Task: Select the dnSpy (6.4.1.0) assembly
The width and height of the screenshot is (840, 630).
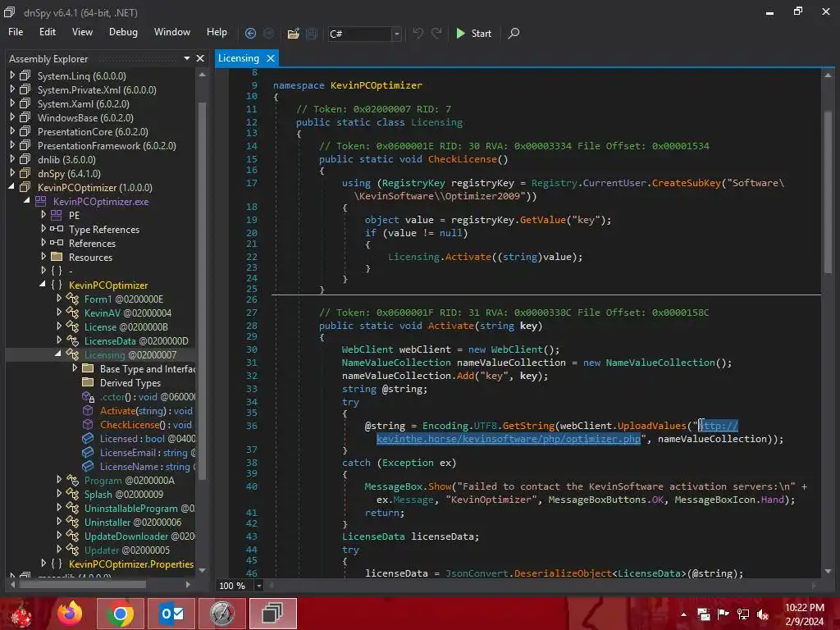Action: [x=69, y=174]
